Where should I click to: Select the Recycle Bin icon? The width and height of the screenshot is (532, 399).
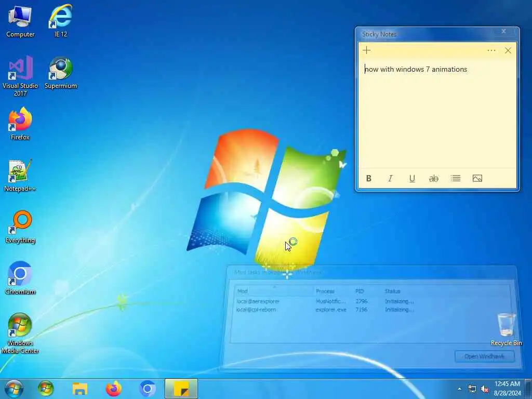point(506,329)
